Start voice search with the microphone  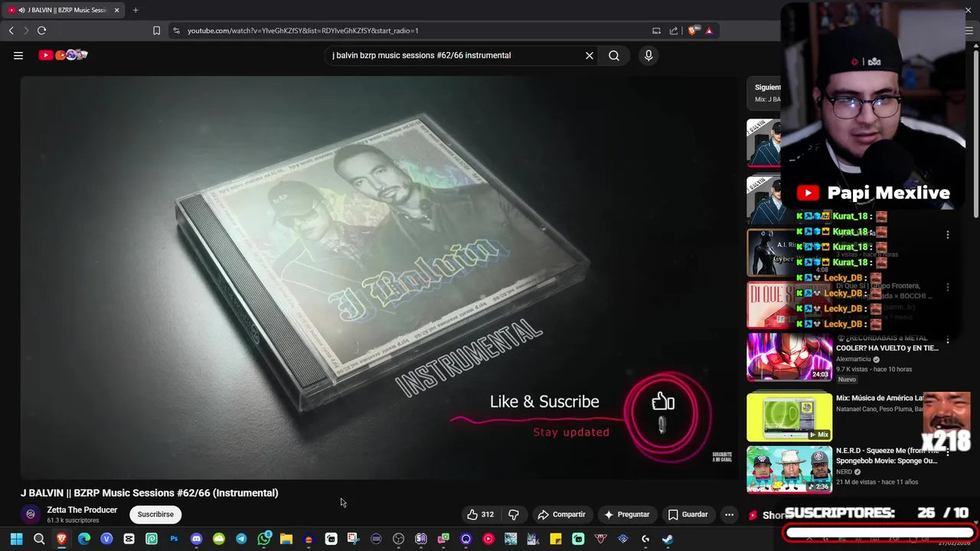click(x=648, y=55)
